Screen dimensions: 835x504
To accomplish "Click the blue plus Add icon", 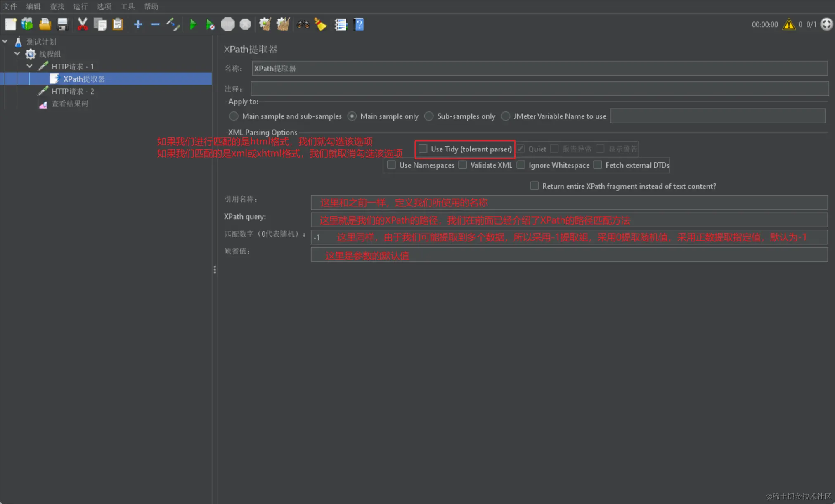I will (138, 24).
